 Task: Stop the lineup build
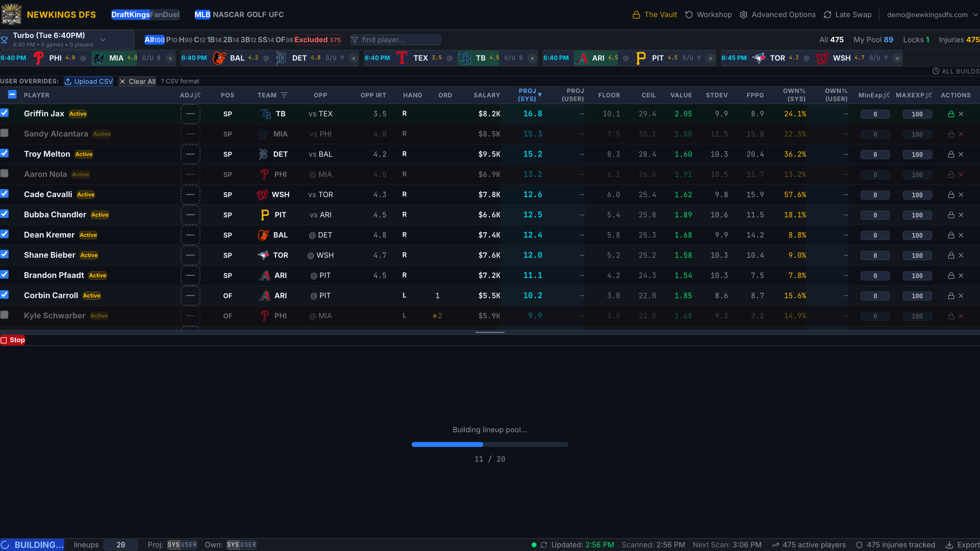click(13, 340)
